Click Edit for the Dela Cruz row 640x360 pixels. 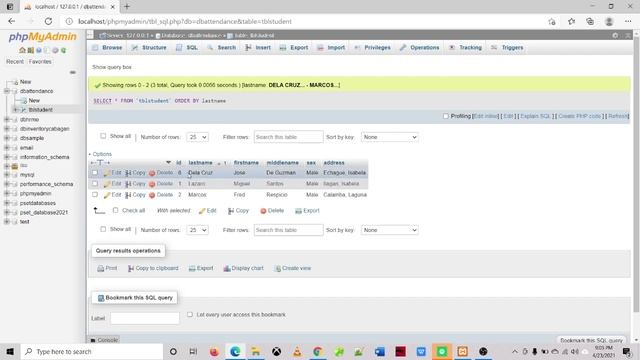click(x=112, y=173)
